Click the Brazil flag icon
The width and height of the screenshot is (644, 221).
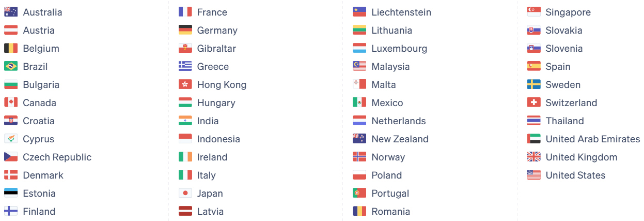click(11, 66)
